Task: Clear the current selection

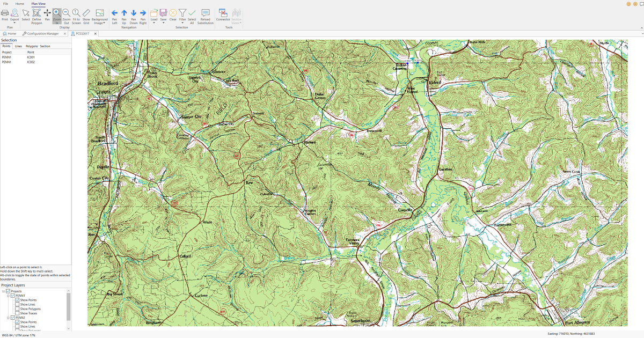Action: coord(173,15)
